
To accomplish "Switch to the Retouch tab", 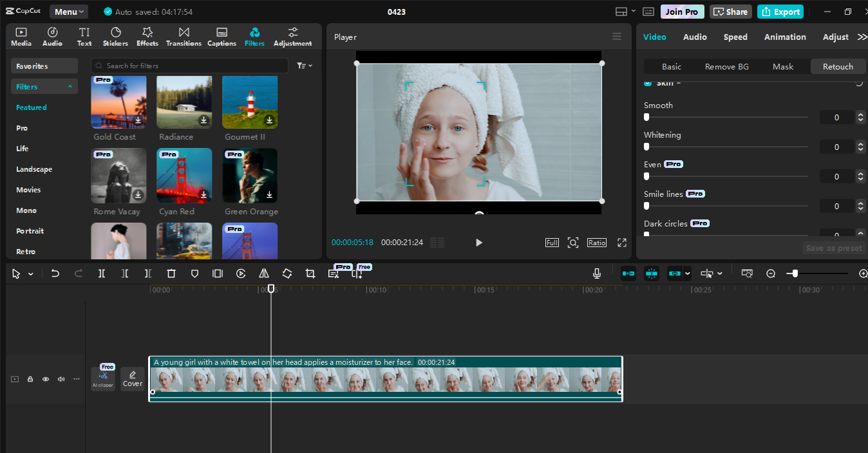I will (x=838, y=66).
